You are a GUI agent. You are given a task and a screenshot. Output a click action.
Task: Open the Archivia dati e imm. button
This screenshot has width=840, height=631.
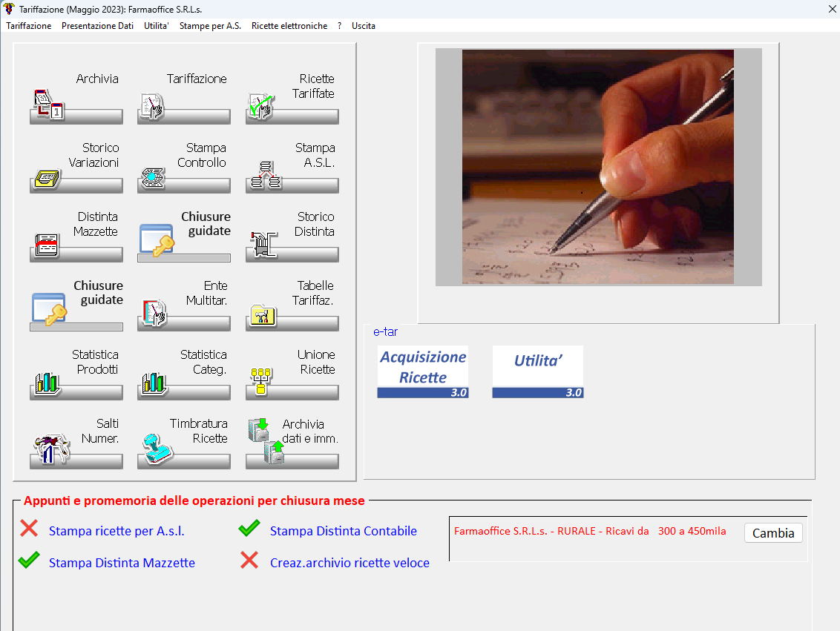[x=292, y=443]
